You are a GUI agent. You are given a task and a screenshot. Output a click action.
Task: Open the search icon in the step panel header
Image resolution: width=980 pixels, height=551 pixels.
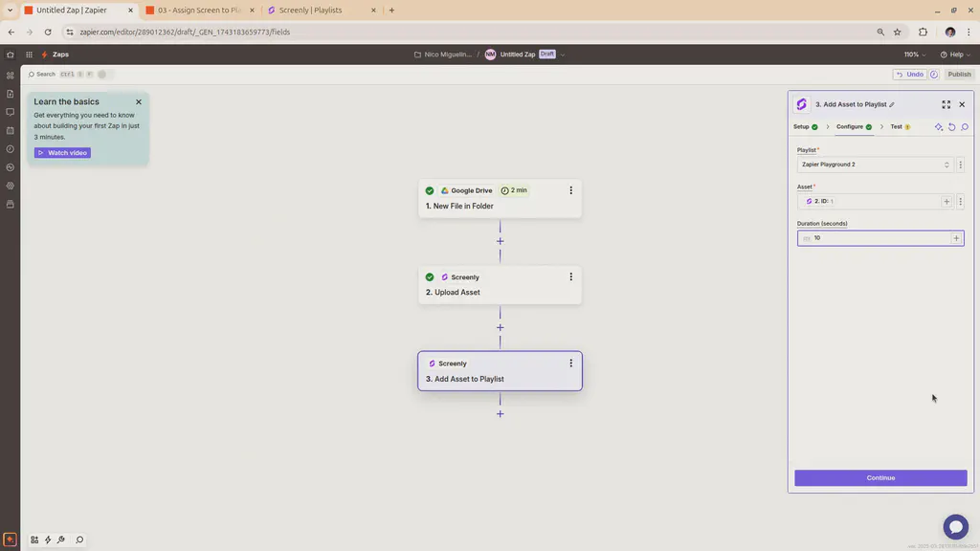965,126
